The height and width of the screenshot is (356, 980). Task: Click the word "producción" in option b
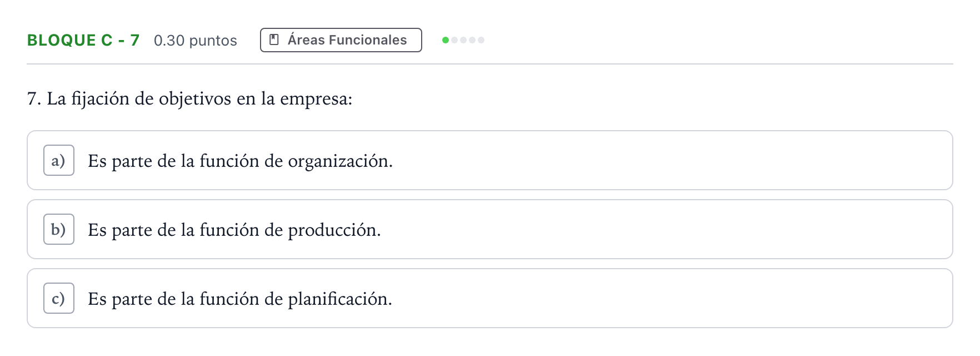point(334,230)
